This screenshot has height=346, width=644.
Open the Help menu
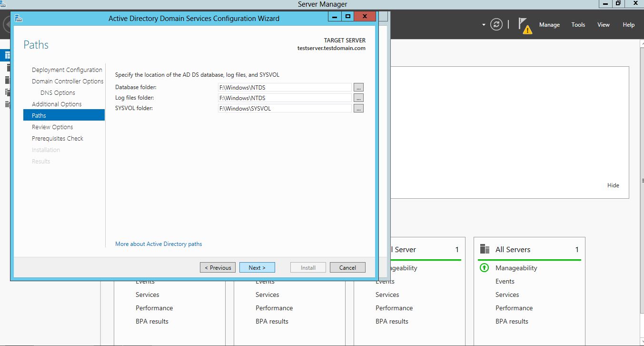pyautogui.click(x=629, y=25)
